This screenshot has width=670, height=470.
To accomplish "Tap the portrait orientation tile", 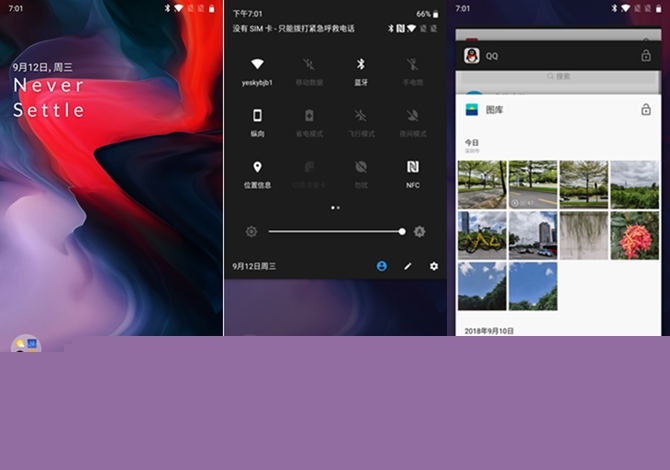I will pos(257,116).
